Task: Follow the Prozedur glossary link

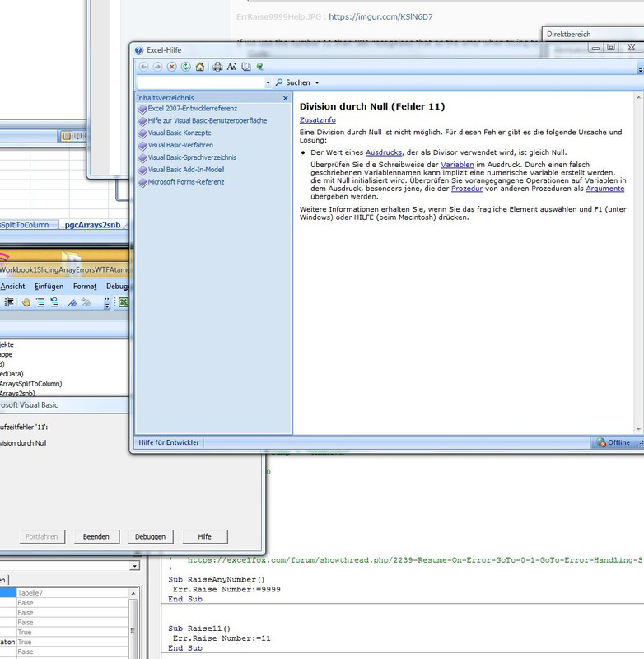Action: click(x=467, y=189)
